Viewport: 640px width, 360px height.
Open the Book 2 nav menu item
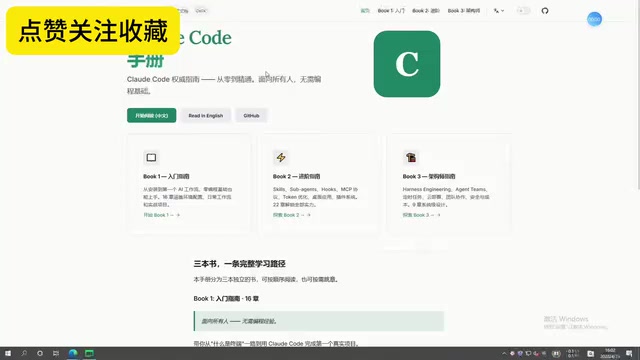[426, 11]
